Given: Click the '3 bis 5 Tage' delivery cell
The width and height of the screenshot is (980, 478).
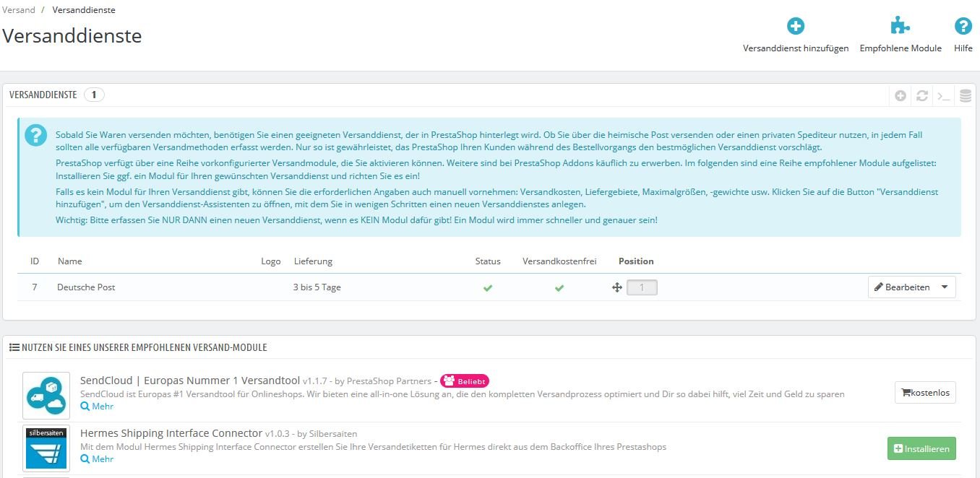Looking at the screenshot, I should point(317,287).
